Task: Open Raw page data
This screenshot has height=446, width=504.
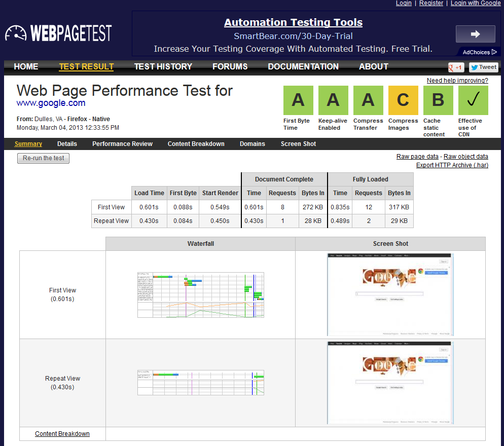Action: 417,157
